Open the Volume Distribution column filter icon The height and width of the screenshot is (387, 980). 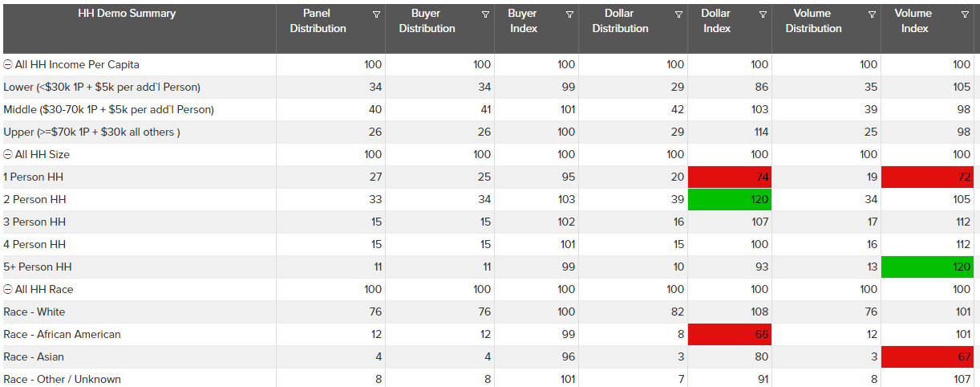point(872,14)
